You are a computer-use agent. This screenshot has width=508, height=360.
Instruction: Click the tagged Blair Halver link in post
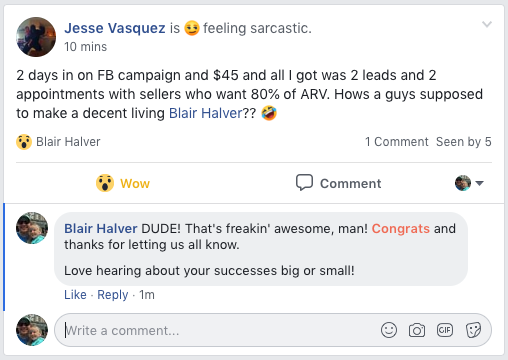206,113
